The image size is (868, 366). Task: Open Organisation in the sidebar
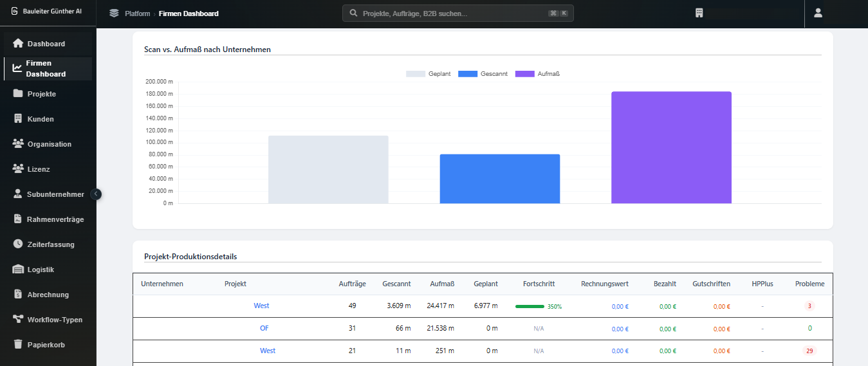(48, 144)
